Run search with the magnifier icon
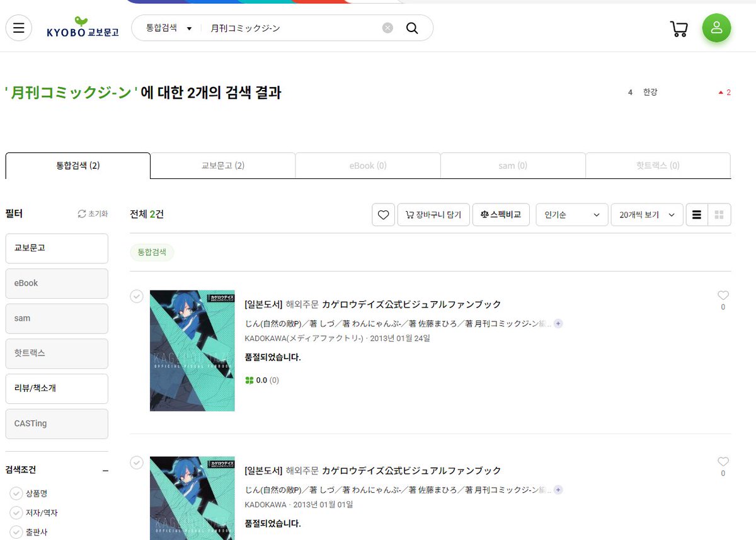The image size is (756, 540). 412,28
